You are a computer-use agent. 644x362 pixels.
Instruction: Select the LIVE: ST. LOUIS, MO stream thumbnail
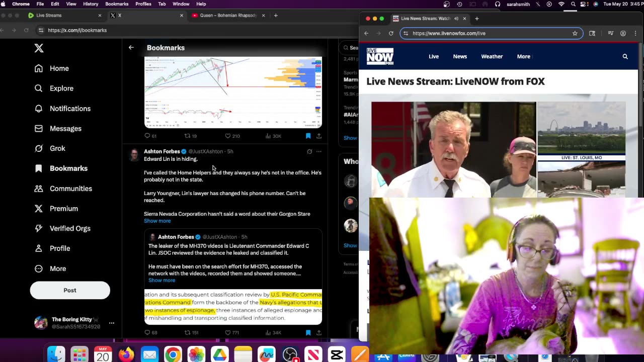coord(582,132)
